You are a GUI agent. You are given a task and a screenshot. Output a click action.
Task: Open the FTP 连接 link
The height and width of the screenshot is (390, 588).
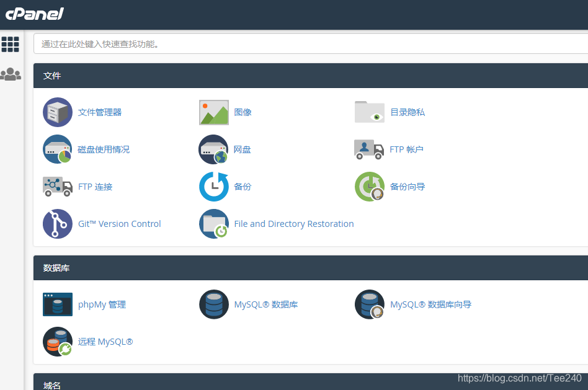[96, 187]
